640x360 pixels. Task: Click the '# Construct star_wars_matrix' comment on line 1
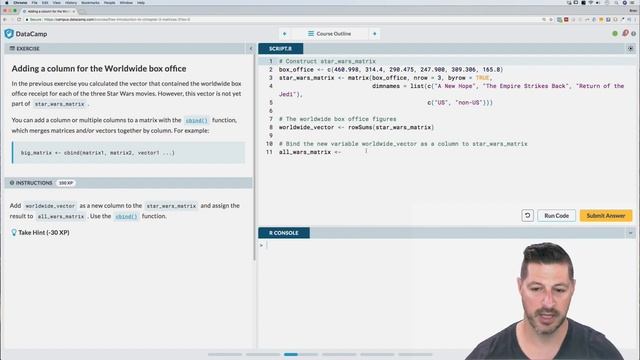[x=327, y=62]
